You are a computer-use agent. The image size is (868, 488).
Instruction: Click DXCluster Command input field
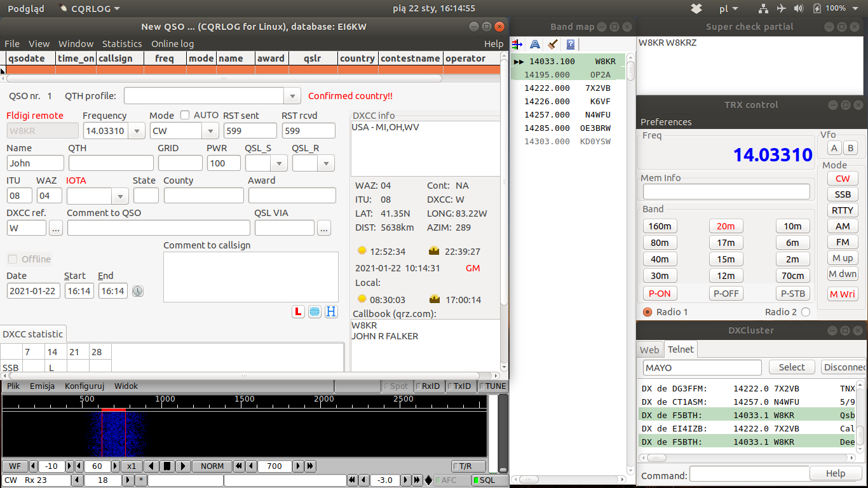(749, 474)
